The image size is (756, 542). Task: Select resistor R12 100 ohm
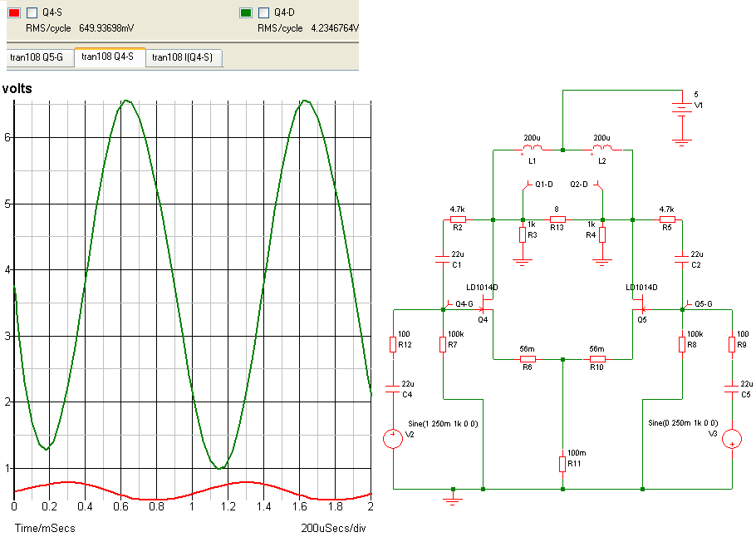click(x=393, y=345)
